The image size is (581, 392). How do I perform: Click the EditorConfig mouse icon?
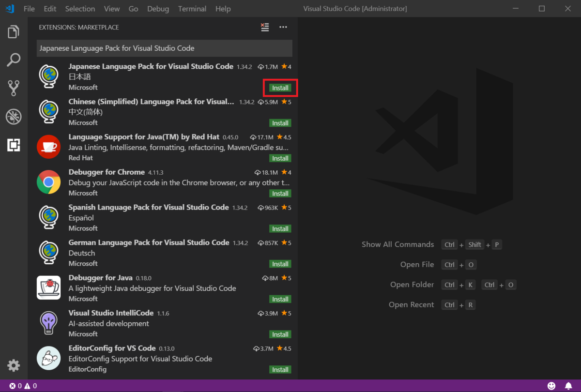[48, 358]
